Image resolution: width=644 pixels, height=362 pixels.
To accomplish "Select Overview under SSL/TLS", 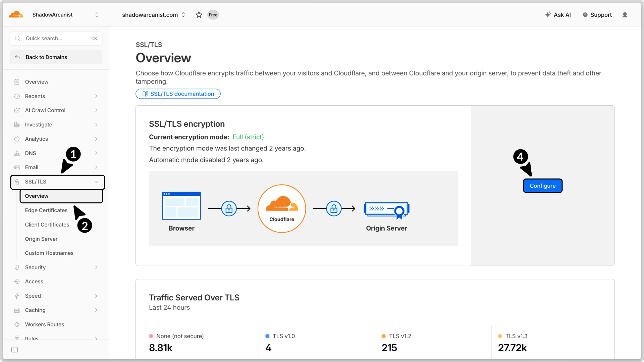I will [61, 196].
